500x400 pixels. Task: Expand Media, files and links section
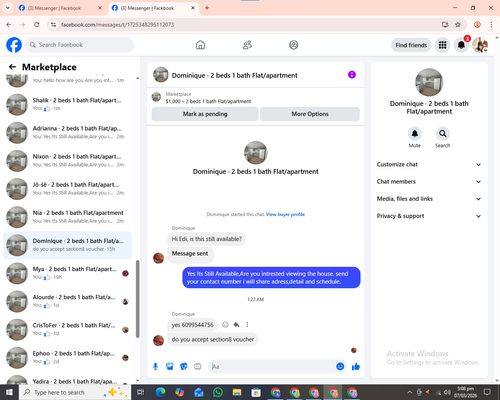pyautogui.click(x=429, y=199)
